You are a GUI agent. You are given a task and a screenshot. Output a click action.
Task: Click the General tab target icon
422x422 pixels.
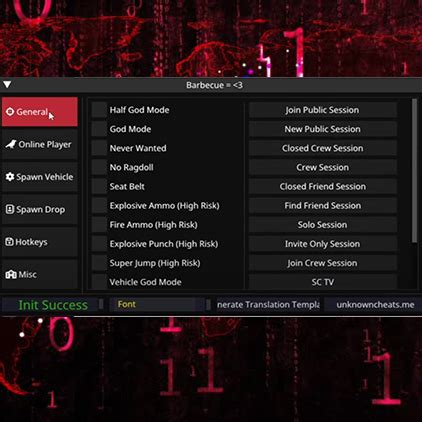click(10, 112)
